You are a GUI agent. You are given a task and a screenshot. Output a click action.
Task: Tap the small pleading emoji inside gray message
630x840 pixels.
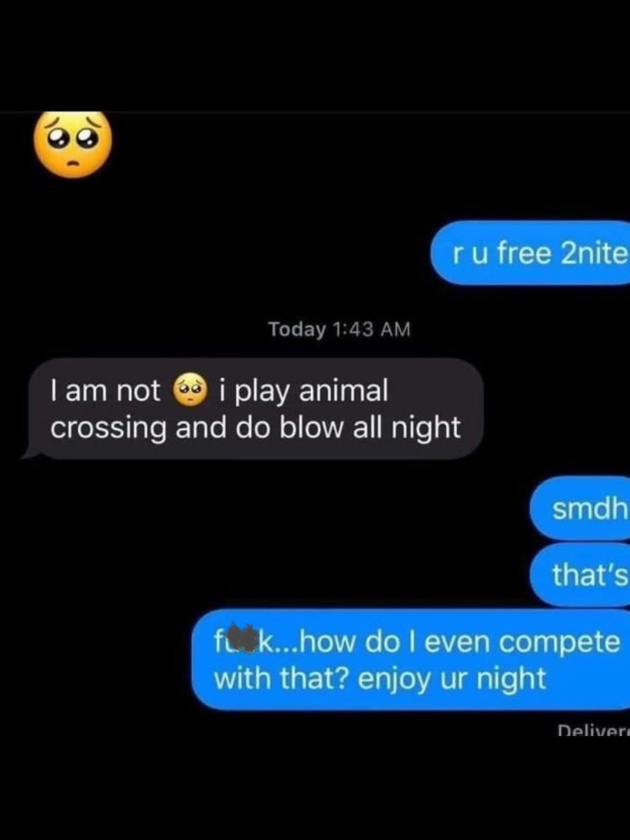191,390
